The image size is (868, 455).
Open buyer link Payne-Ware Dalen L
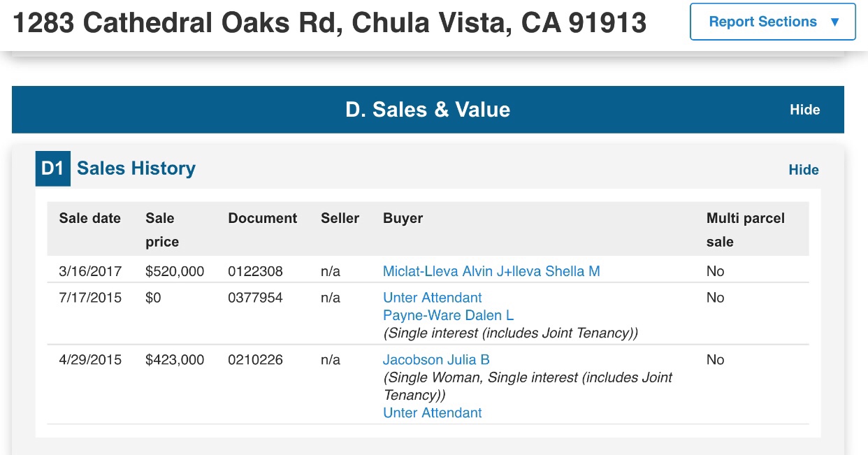[448, 315]
